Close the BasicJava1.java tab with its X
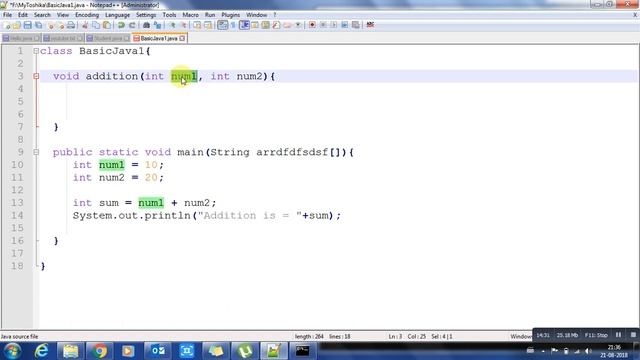This screenshot has height=360, width=640. (182, 38)
